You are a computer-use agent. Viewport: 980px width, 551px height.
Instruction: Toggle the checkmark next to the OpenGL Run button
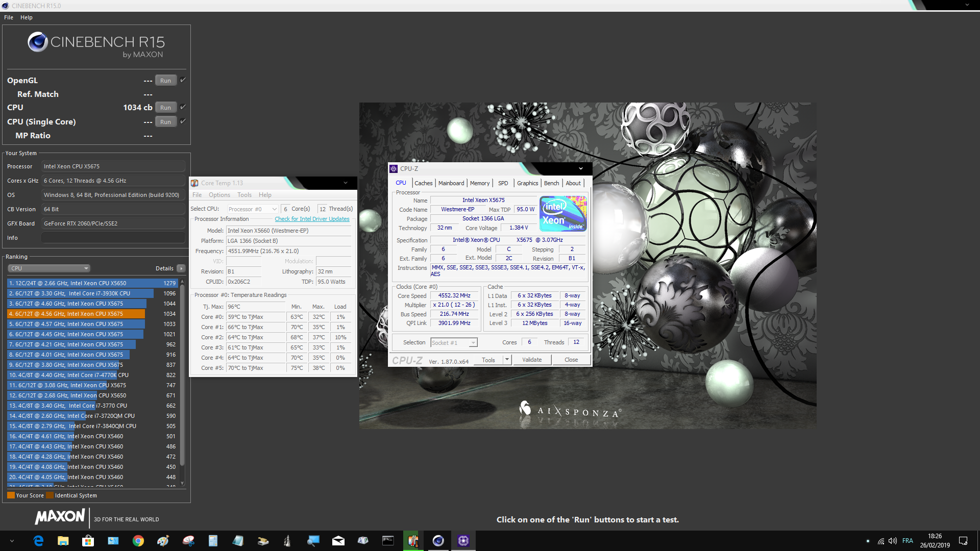coord(182,80)
